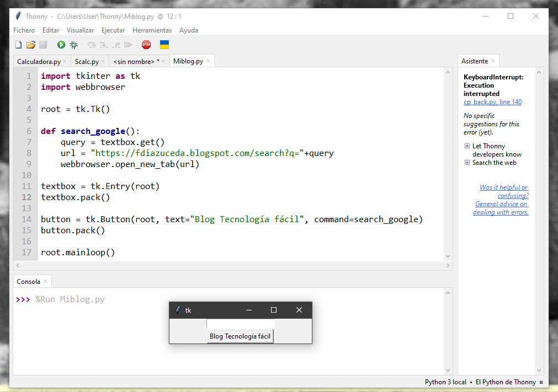The height and width of the screenshot is (392, 558).
Task: Click the %Run Miblog.py console line
Action: 70,299
